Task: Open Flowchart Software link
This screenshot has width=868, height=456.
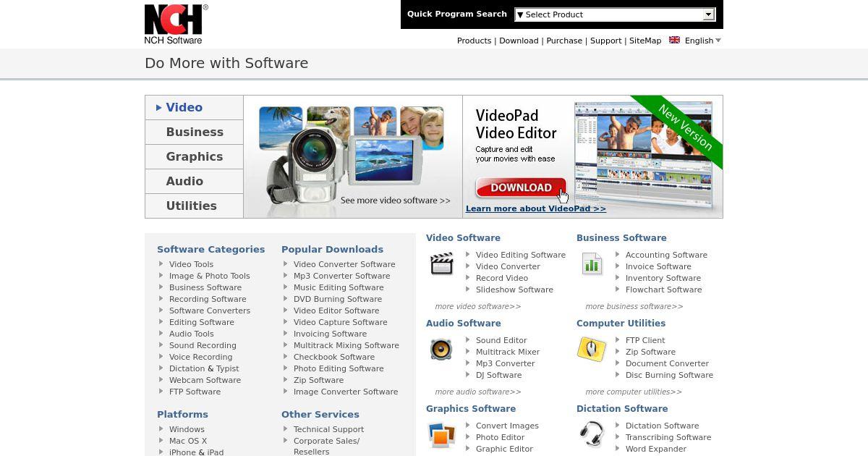Action: [x=663, y=290]
